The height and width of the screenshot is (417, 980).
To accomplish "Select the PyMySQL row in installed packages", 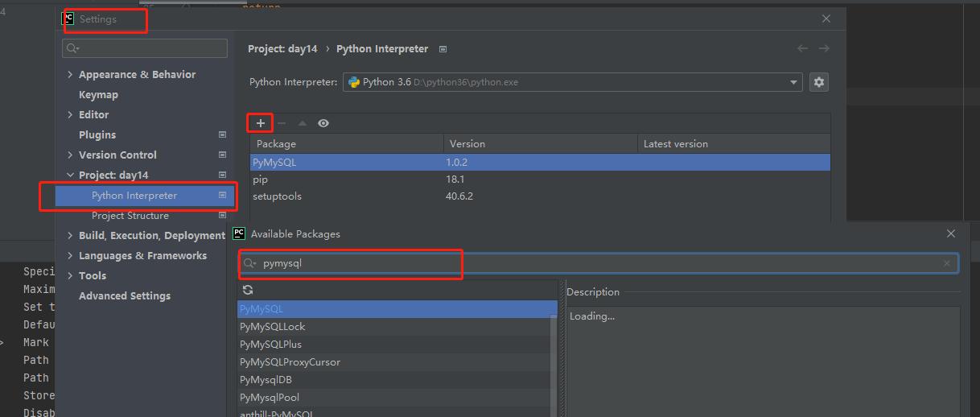I will (x=540, y=162).
